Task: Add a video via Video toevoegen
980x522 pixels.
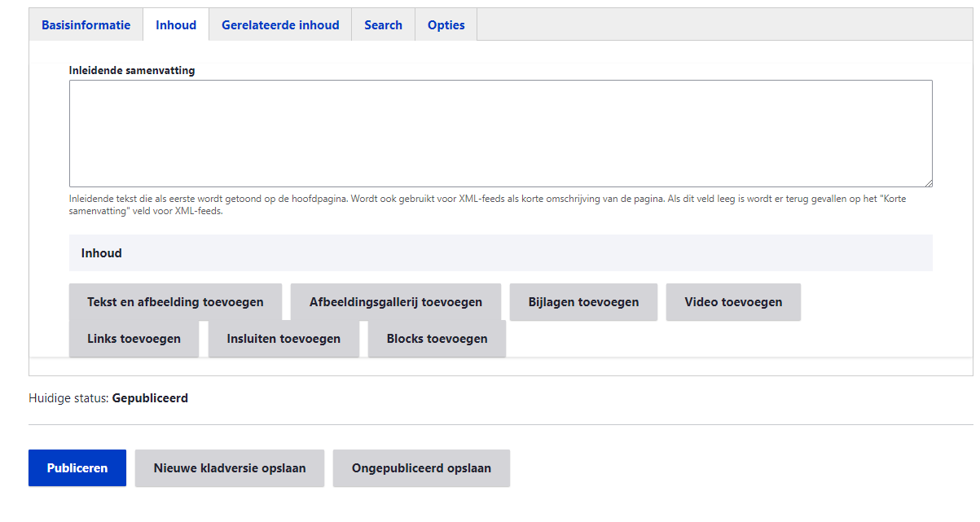Action: click(733, 302)
